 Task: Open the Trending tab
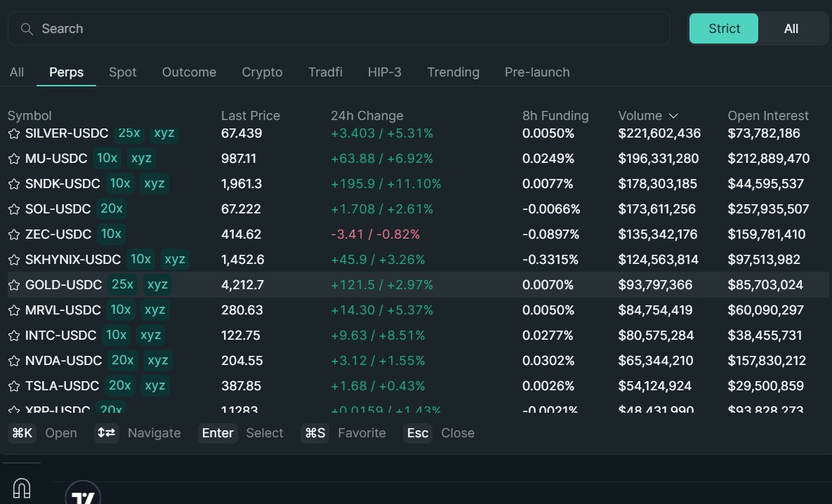click(x=453, y=72)
